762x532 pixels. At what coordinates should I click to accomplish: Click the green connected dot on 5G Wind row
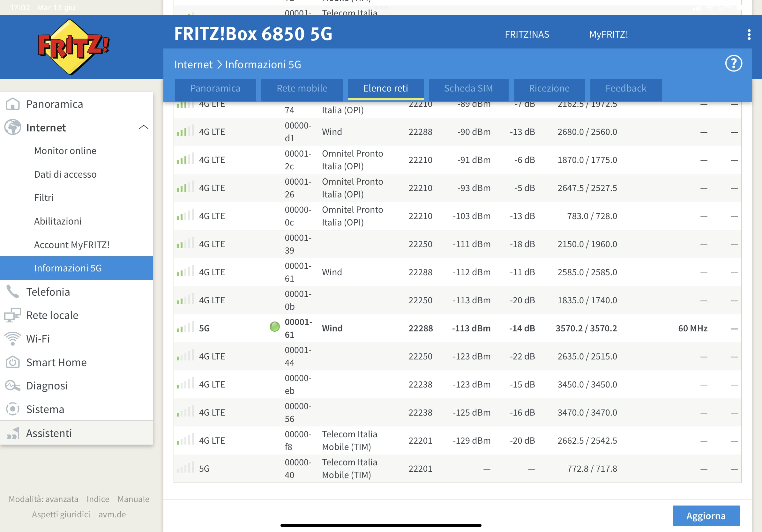pos(274,327)
